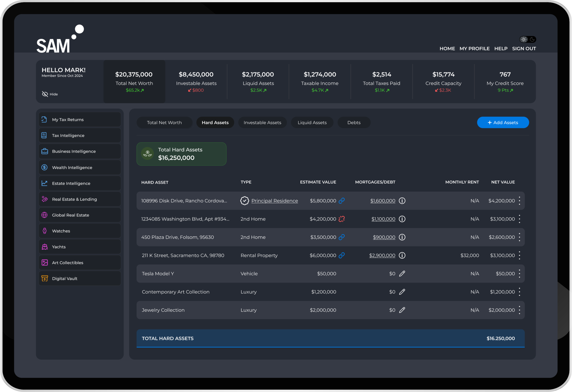Viewport: 572px width, 392px height.
Task: Open Yachts in the sidebar
Action: (x=80, y=247)
